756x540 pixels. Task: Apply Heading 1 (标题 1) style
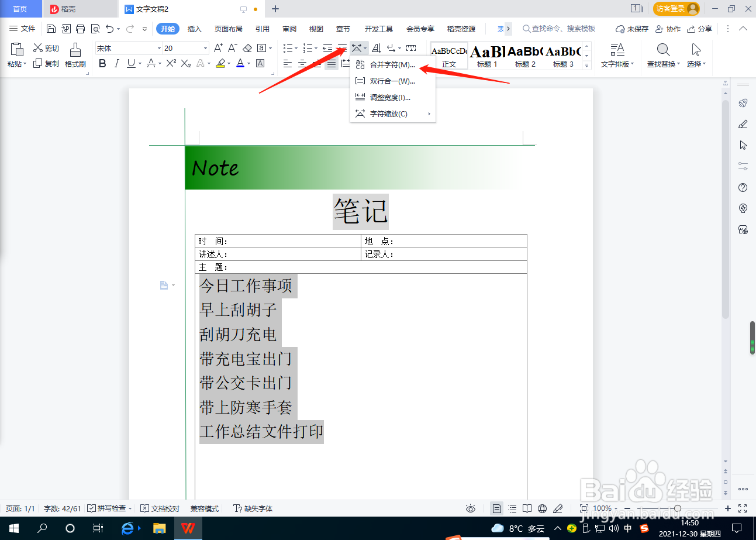(487, 56)
